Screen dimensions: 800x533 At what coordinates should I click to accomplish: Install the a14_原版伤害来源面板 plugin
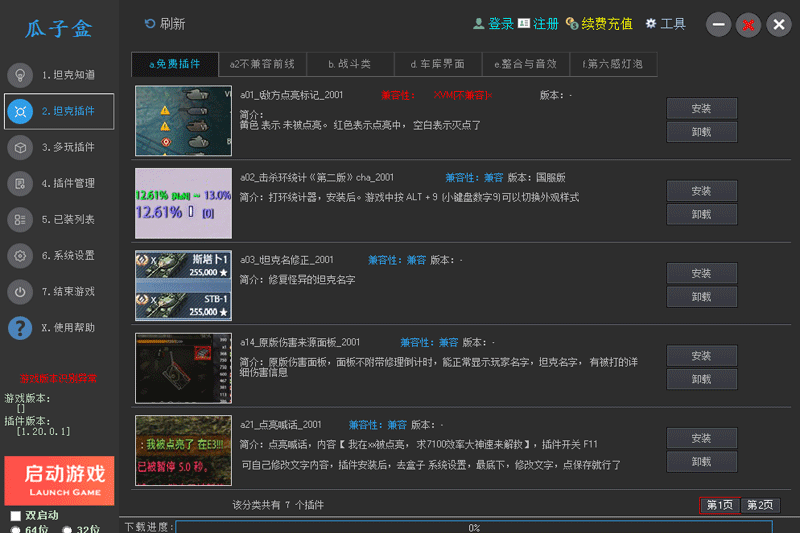[702, 356]
